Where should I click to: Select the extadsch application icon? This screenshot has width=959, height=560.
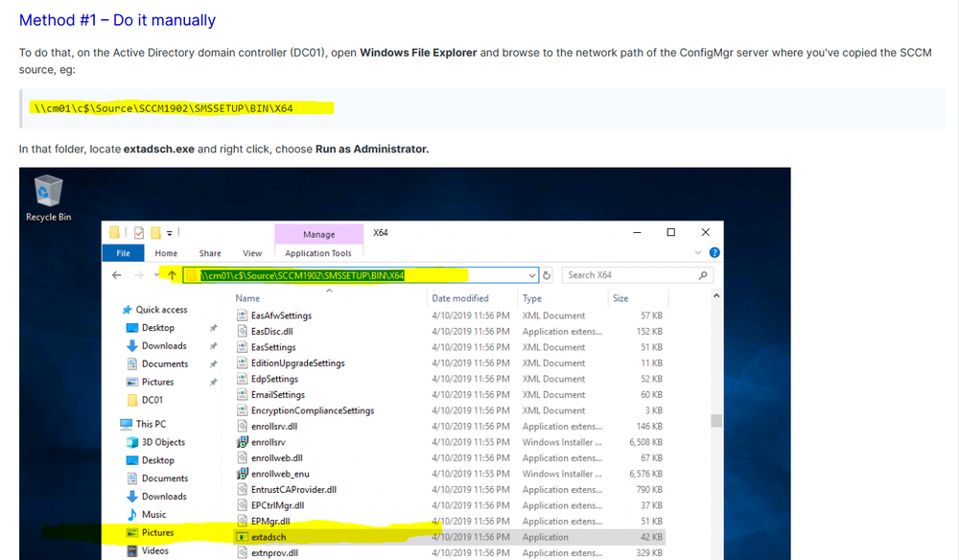click(243, 537)
